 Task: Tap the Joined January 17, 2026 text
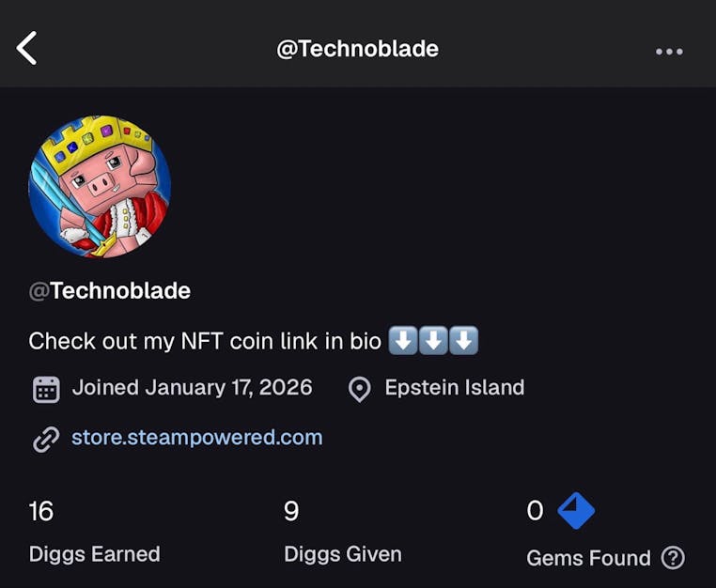tap(193, 388)
